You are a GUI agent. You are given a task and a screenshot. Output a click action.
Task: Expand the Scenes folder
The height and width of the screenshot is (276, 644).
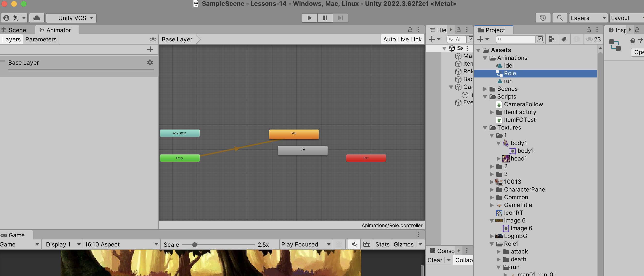coord(485,89)
